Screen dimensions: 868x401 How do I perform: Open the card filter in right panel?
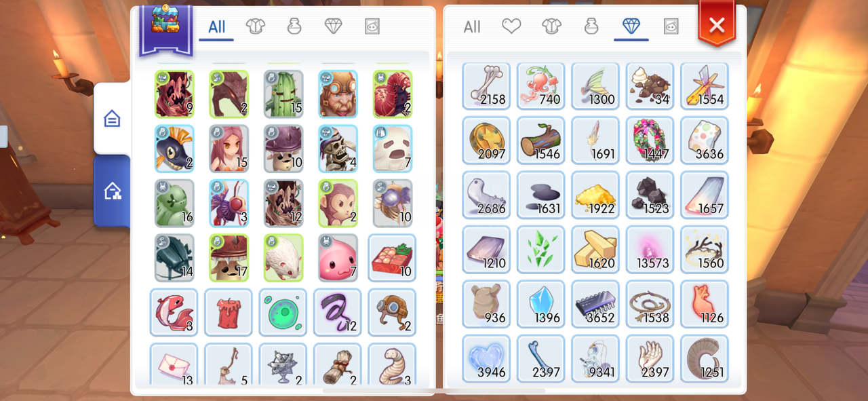(x=671, y=26)
